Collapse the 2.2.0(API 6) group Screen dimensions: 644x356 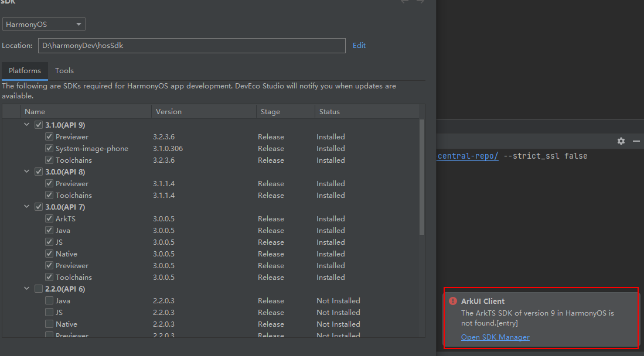[x=27, y=288]
